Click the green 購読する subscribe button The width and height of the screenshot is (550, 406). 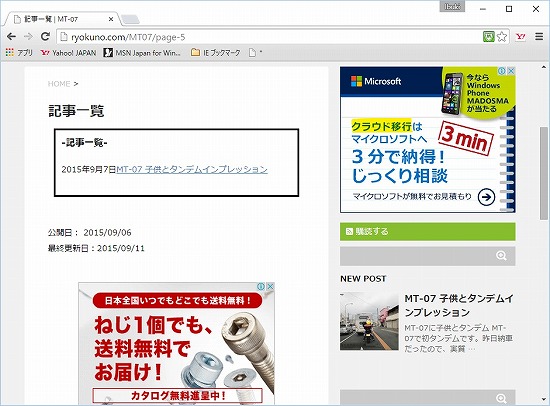(x=428, y=232)
